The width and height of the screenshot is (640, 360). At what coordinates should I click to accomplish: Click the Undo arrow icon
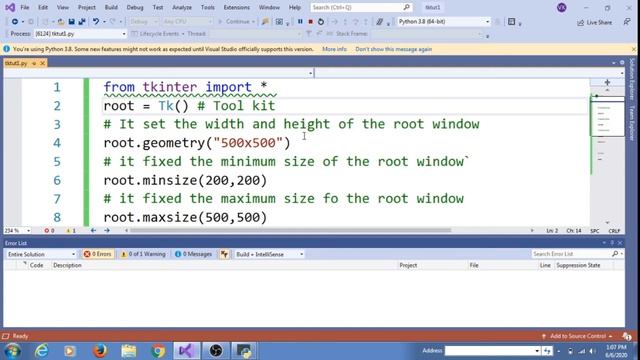click(96, 22)
